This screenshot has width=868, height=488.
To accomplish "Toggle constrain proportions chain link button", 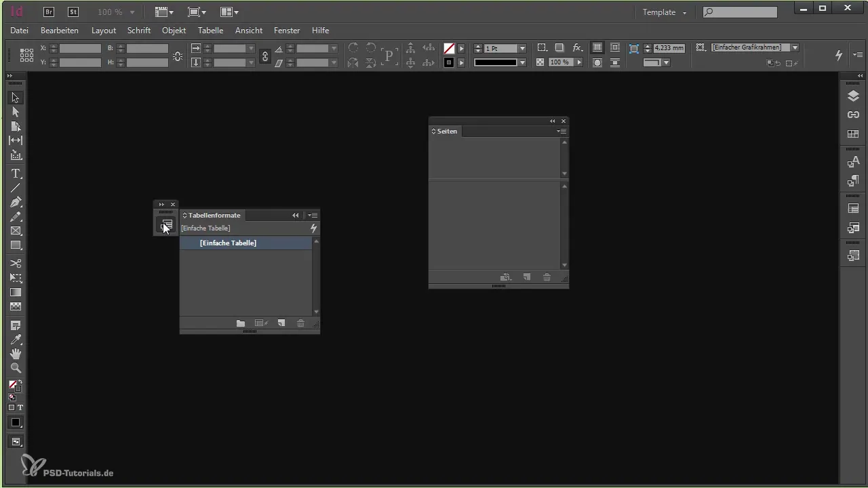I will point(265,56).
